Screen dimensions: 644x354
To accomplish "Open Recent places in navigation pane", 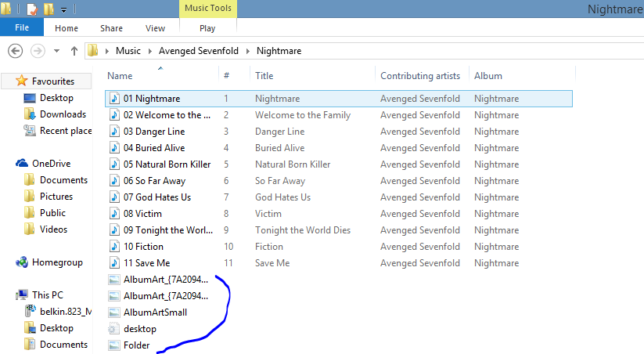I will [66, 131].
